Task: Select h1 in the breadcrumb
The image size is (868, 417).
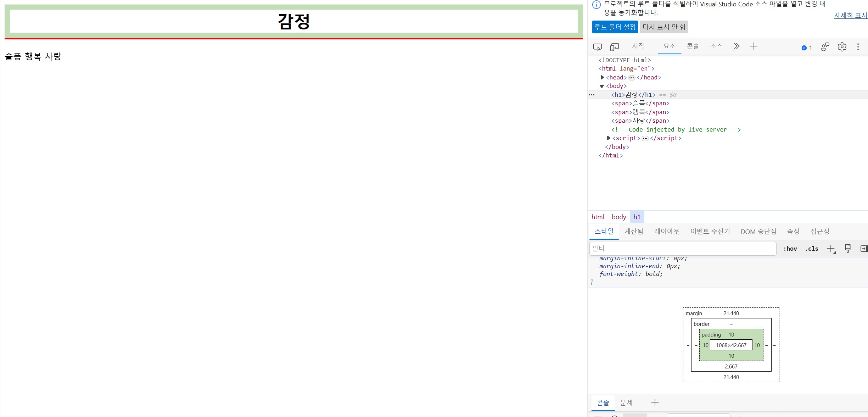Action: pos(637,217)
